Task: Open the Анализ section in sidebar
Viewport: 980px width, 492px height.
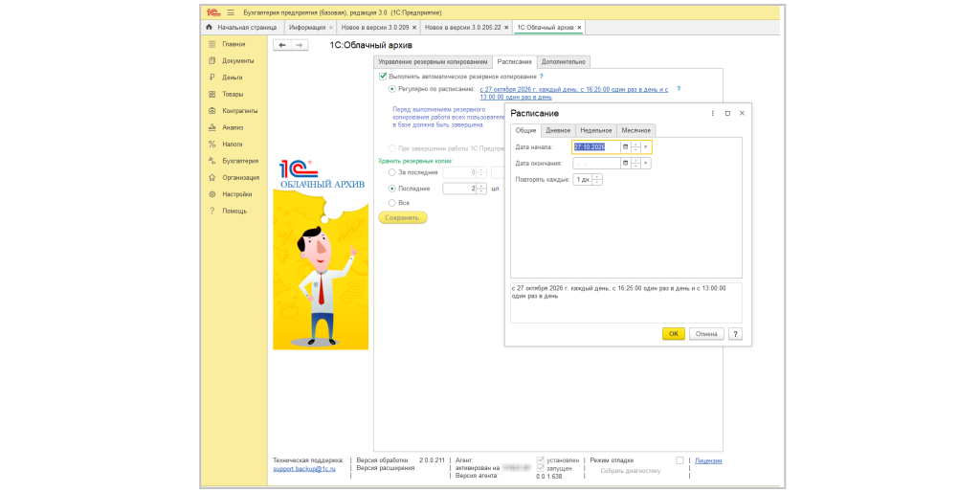Action: point(233,127)
